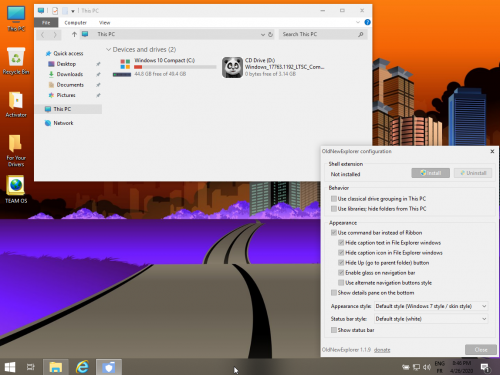Screen dimensions: 500x375
Task: Open Task View on the taskbar
Action: click(x=31, y=367)
